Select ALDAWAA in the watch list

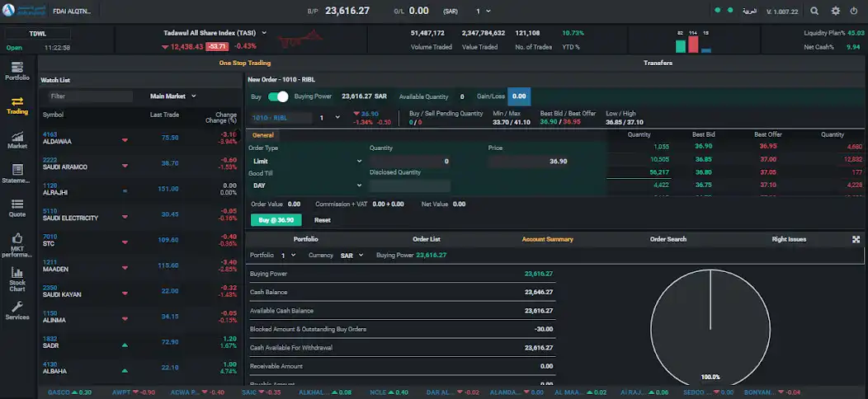click(140, 138)
